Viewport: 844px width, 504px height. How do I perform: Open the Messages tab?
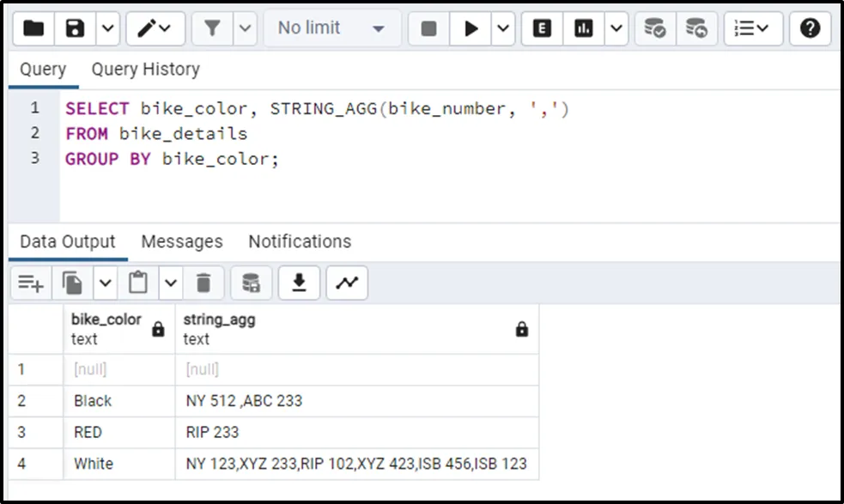pyautogui.click(x=181, y=241)
